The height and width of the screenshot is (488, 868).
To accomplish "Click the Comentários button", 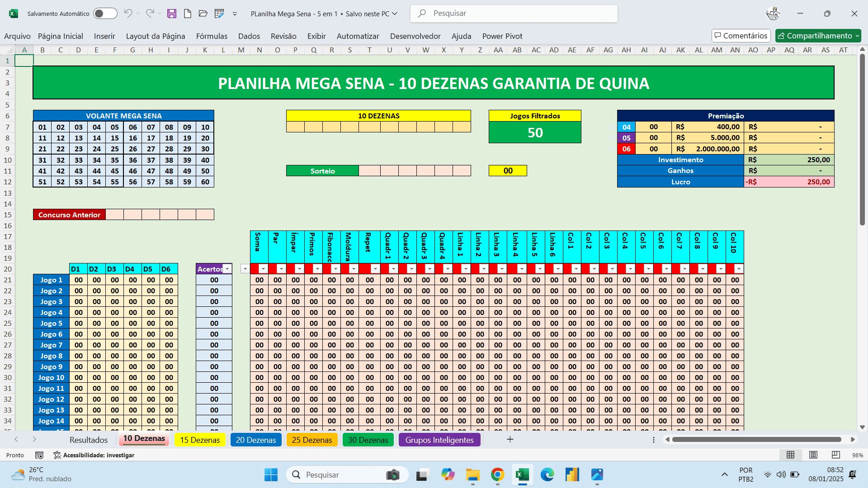I will pyautogui.click(x=741, y=36).
